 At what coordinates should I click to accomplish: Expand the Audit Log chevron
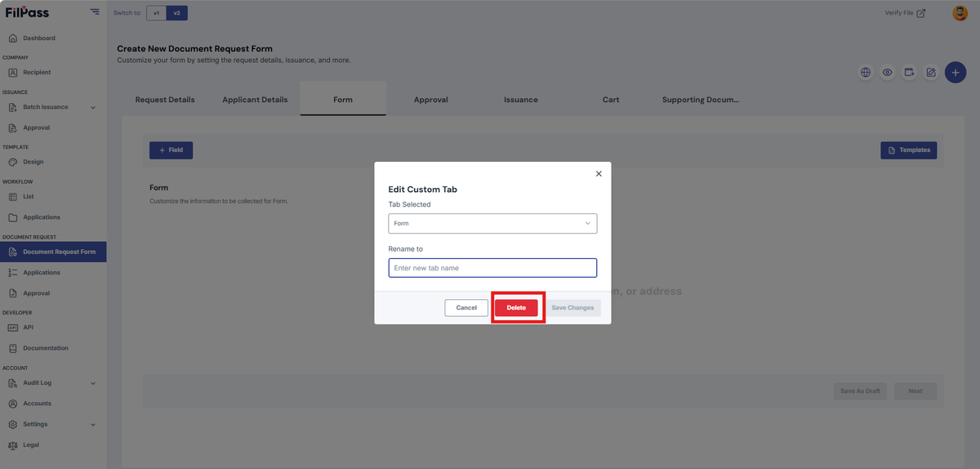[93, 383]
